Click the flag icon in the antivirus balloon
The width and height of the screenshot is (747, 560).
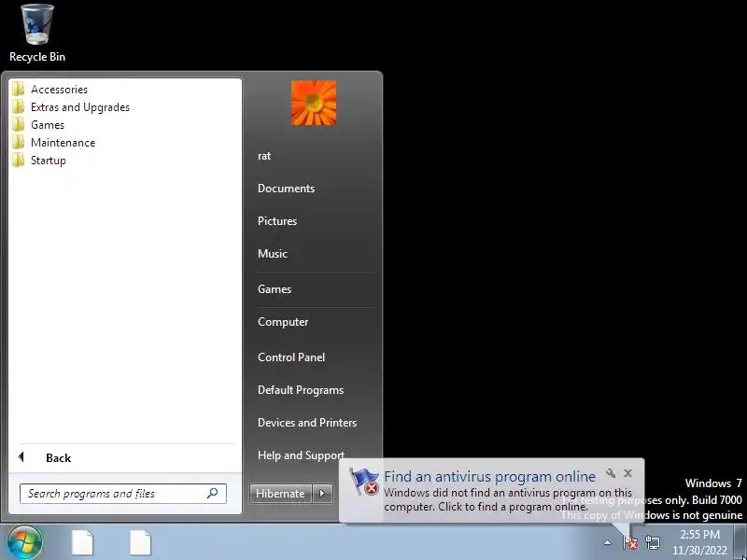[363, 482]
